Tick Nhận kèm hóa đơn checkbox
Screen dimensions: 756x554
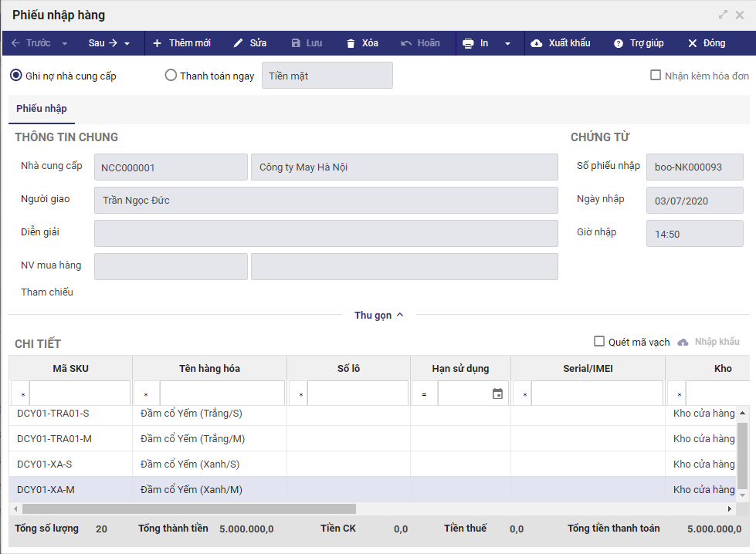click(x=656, y=75)
